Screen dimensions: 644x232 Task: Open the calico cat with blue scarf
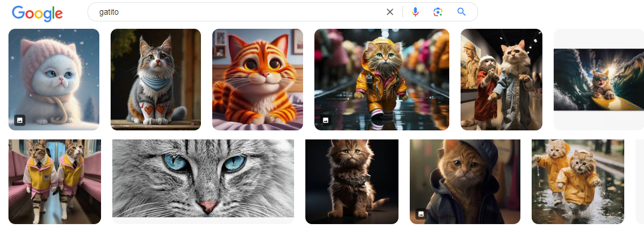pos(156,79)
